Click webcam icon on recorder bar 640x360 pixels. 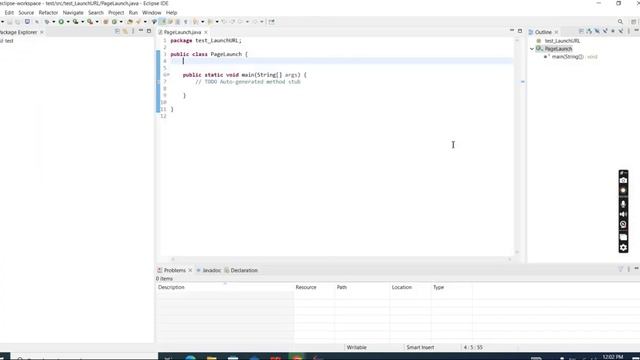623,224
